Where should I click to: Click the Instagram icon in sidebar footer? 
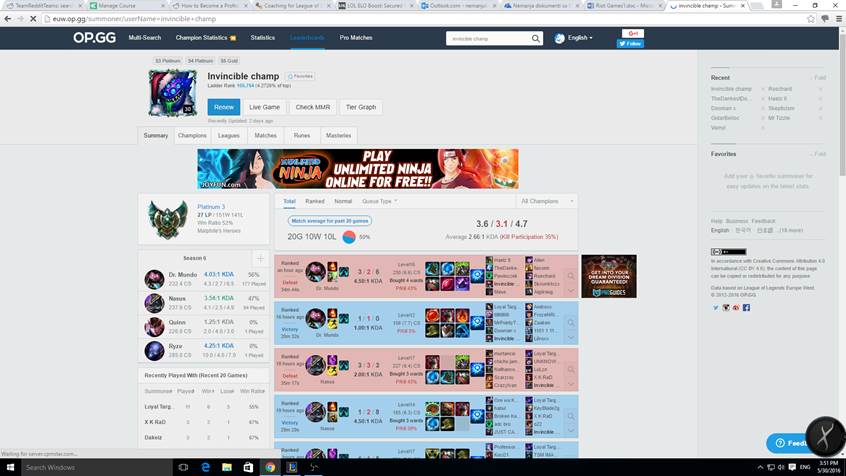[x=726, y=308]
